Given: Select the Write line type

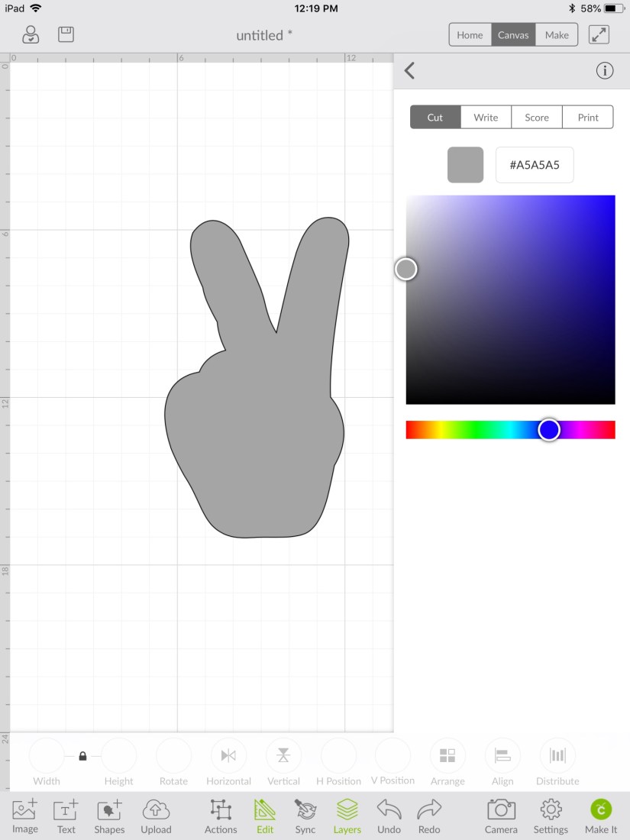Looking at the screenshot, I should (x=486, y=117).
